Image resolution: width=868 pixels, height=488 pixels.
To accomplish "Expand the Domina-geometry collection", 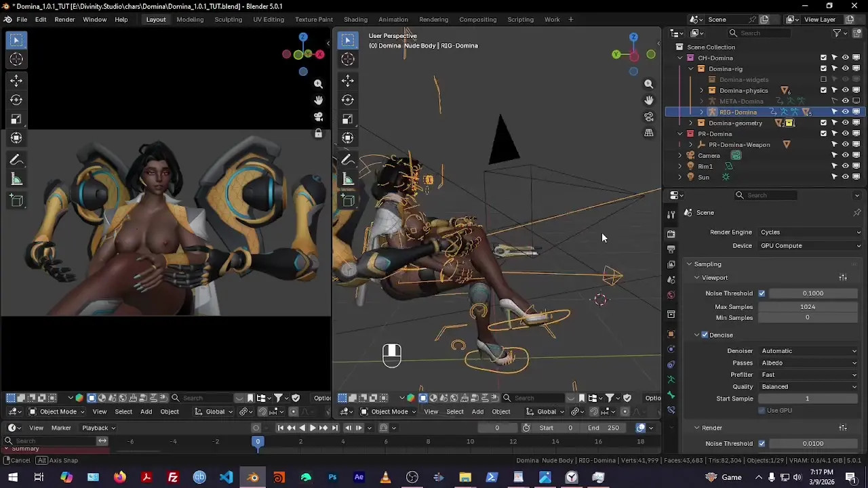I will point(691,123).
